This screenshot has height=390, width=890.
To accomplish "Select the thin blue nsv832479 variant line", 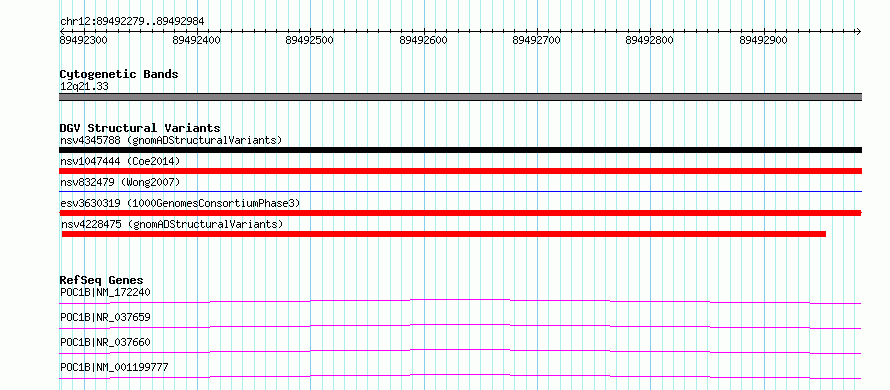I will [460, 191].
